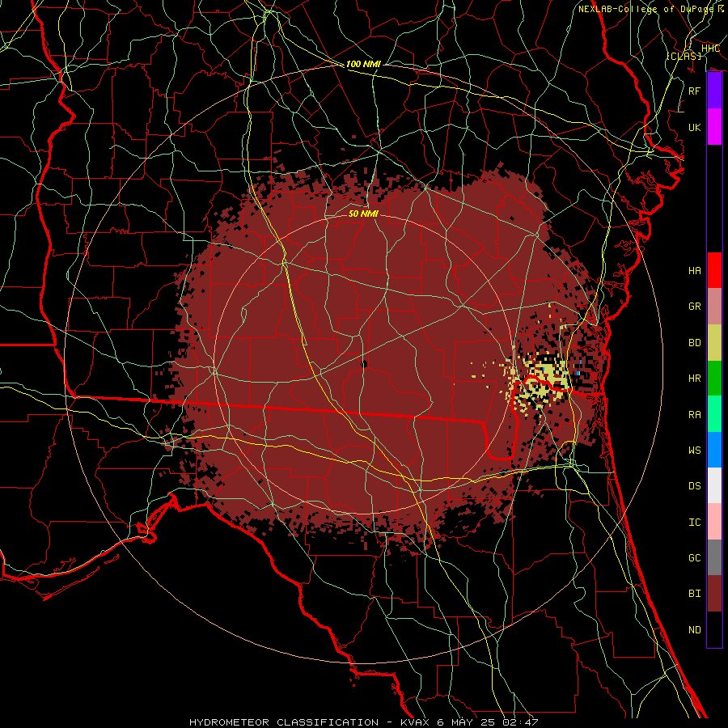Click the RA legend label
Viewport: 728px width, 728px height.
[x=694, y=415]
